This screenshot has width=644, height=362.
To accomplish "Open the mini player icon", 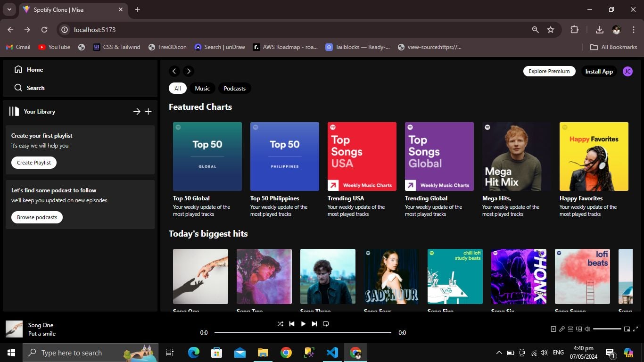I will 627,329.
